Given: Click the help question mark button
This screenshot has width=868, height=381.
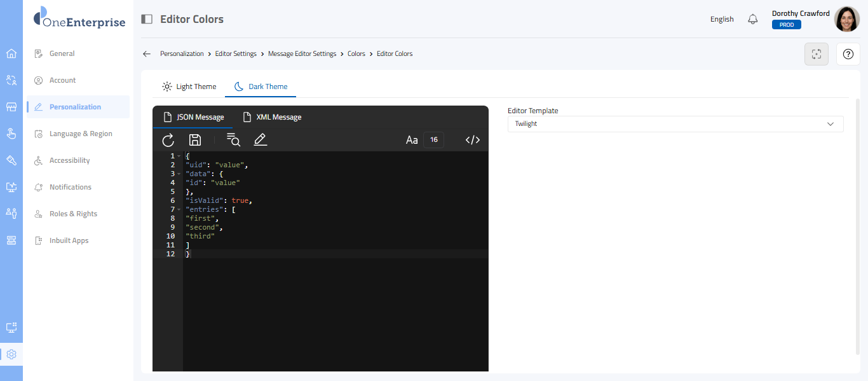Looking at the screenshot, I should click(848, 54).
